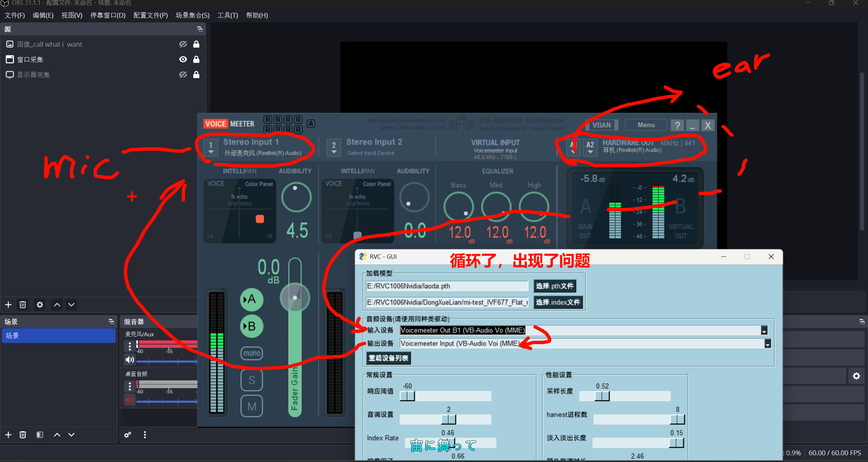Toggle Voicemeeter mute M button

(x=252, y=406)
